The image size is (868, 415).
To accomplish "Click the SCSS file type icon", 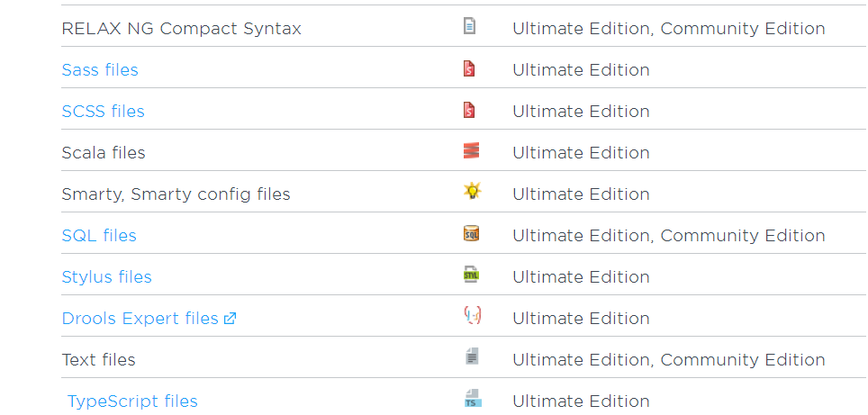I will (469, 110).
